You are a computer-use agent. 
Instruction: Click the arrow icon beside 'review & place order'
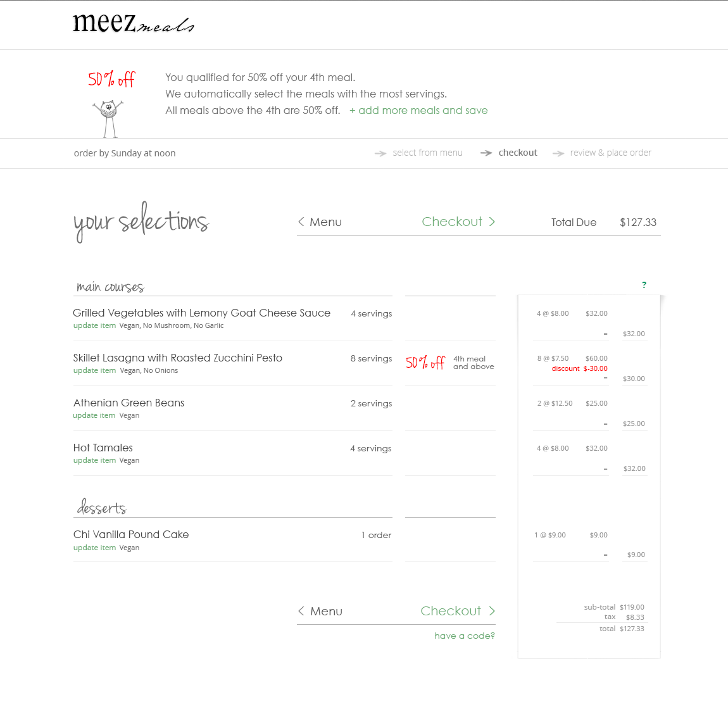(x=558, y=153)
